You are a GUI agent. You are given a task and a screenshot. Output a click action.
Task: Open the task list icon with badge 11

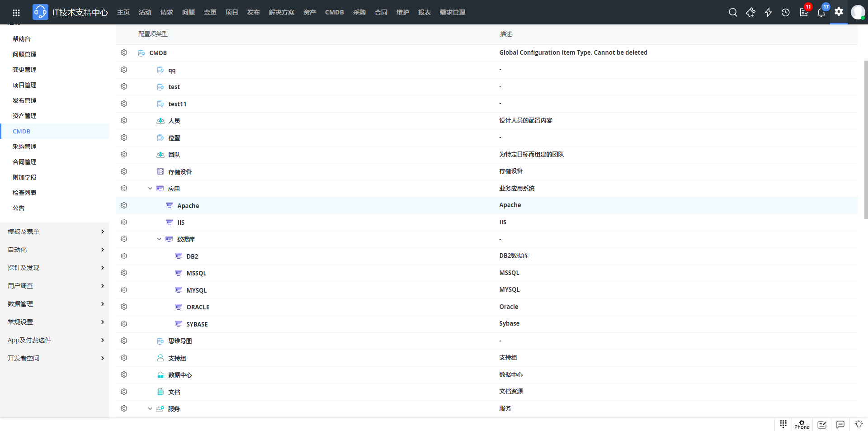tap(804, 12)
